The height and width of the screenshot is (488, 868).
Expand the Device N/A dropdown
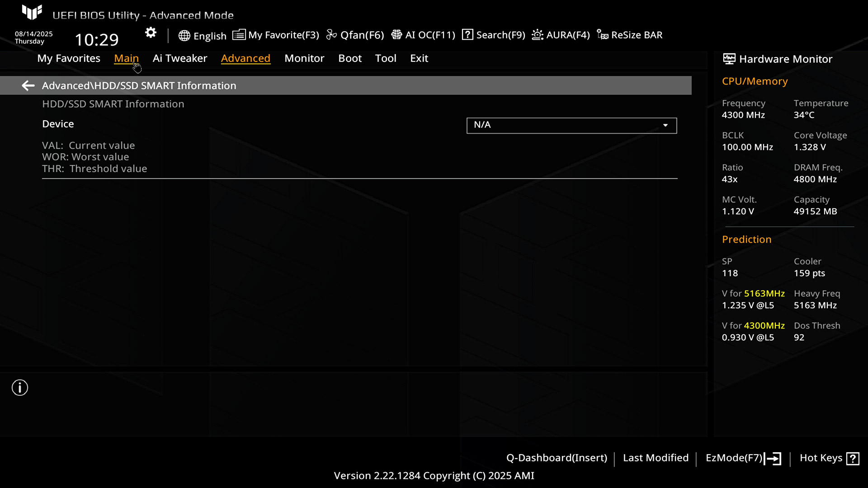click(x=571, y=125)
